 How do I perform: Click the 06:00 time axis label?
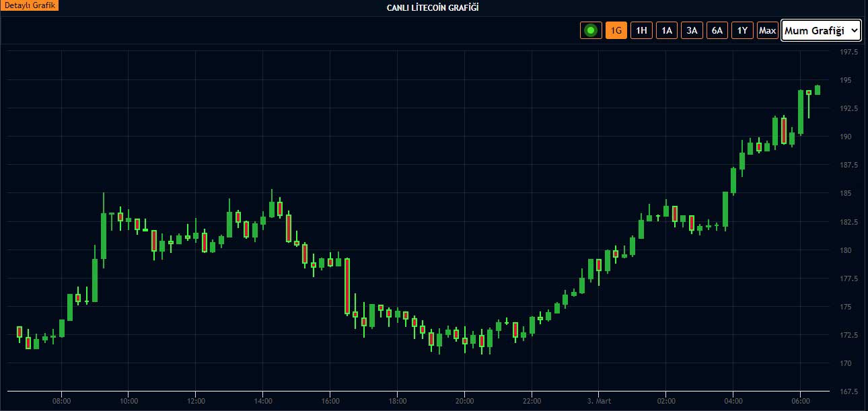pyautogui.click(x=801, y=400)
